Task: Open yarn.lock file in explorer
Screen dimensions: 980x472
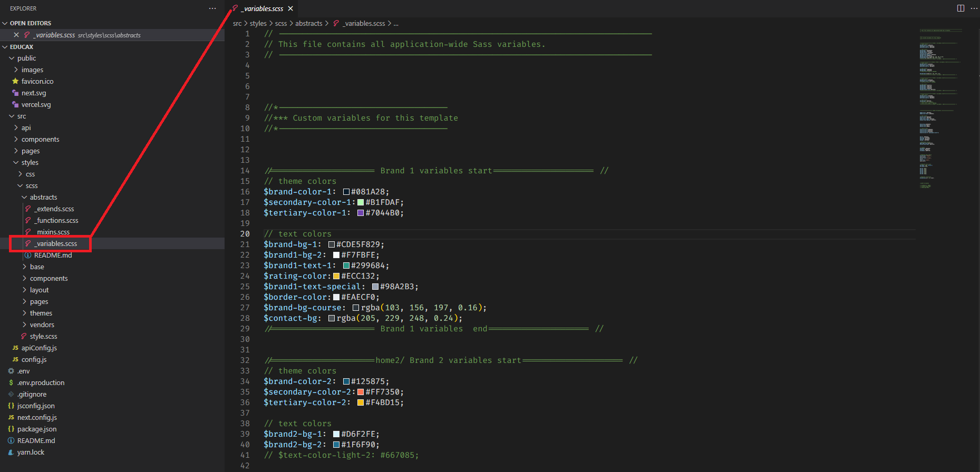Action: coord(31,452)
